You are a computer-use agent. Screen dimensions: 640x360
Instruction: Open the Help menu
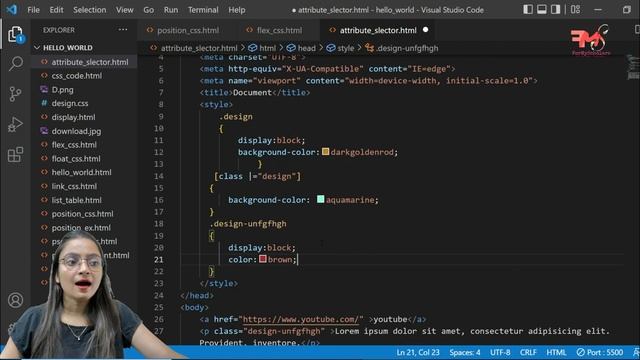(237, 10)
